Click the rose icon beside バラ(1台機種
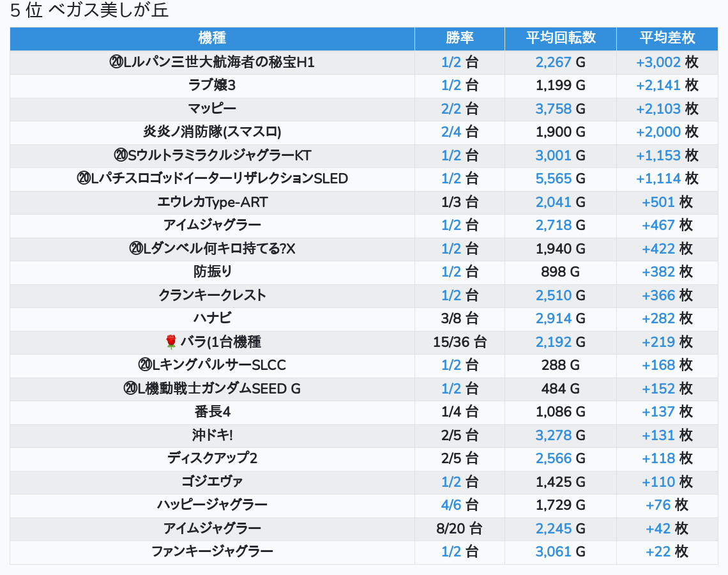This screenshot has height=575, width=728. tap(171, 342)
